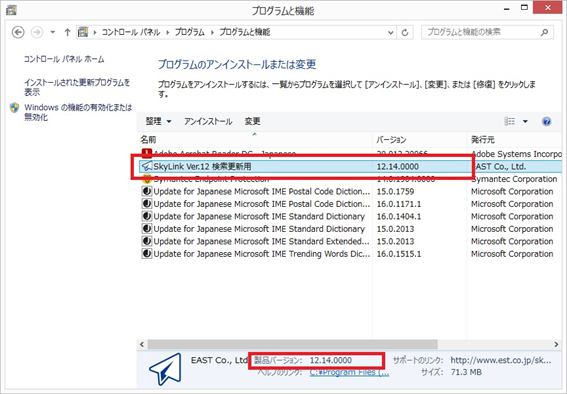Open インストールされた更新プログラムを表示 link
The height and width of the screenshot is (394, 567).
point(77,87)
